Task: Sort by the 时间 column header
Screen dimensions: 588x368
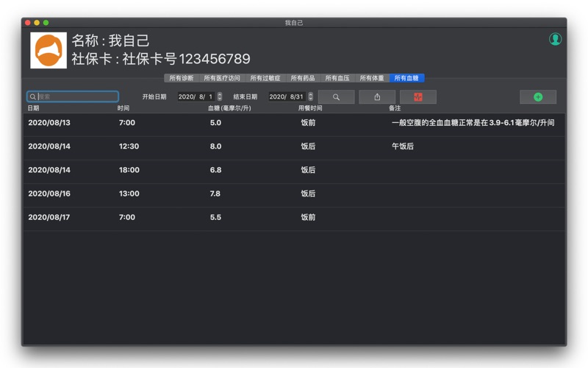Action: click(123, 108)
